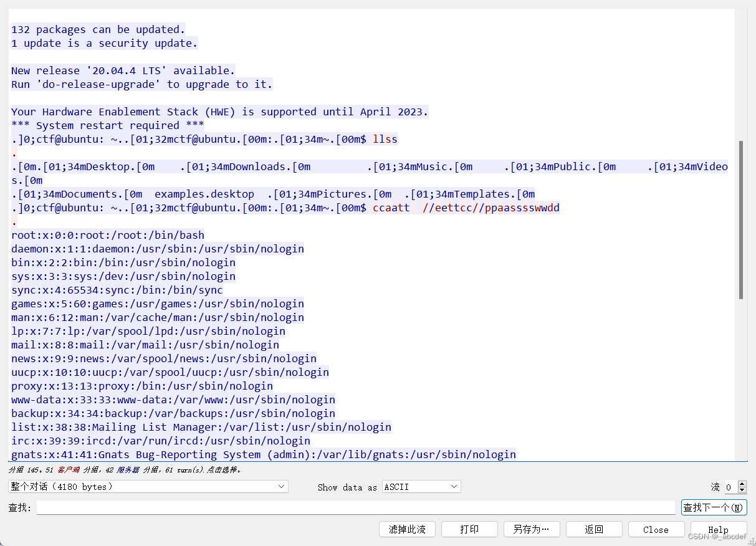This screenshot has height=546, width=756.
Task: Click the backup:x:34:34 passwd line
Action: tap(173, 413)
